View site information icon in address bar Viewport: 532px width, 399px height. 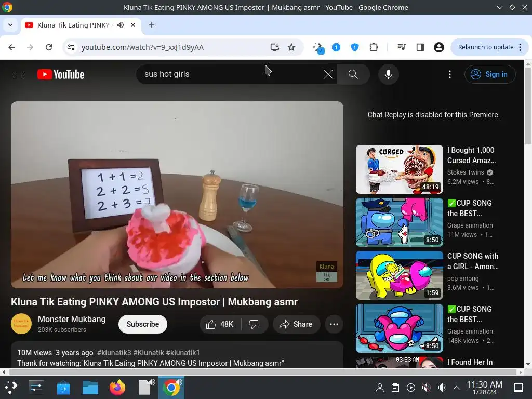click(x=71, y=47)
